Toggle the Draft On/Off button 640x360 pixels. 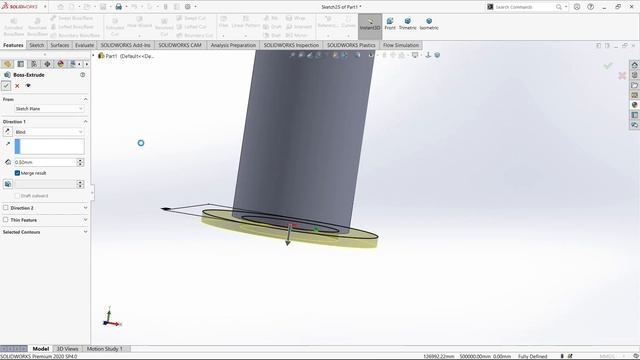click(8, 184)
